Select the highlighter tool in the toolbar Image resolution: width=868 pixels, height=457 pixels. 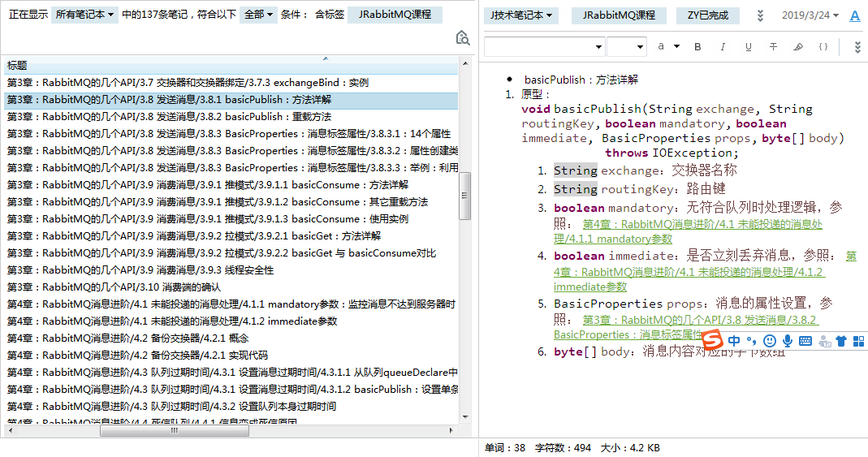coord(797,47)
